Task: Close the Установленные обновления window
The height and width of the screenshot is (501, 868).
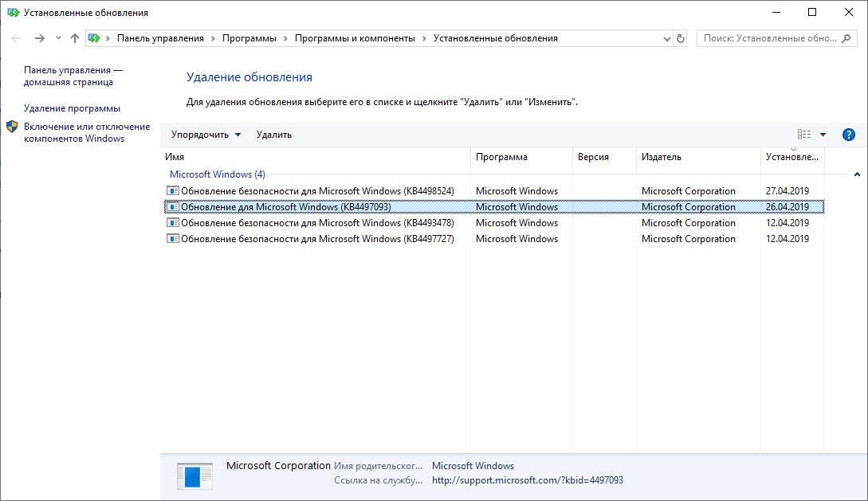Action: (x=849, y=12)
